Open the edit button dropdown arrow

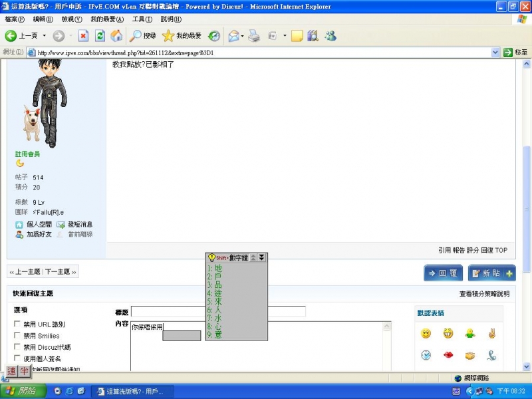pyautogui.click(x=285, y=36)
